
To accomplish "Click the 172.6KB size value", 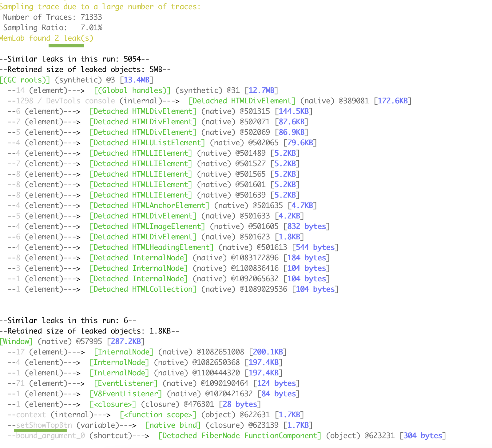I will click(x=393, y=101).
